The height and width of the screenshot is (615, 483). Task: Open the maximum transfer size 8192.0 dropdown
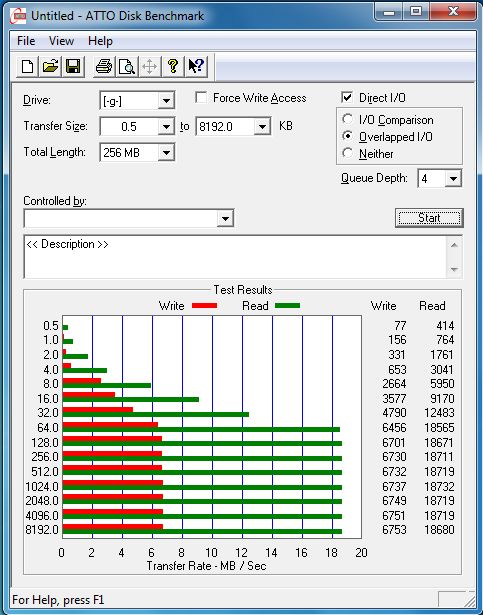point(262,126)
